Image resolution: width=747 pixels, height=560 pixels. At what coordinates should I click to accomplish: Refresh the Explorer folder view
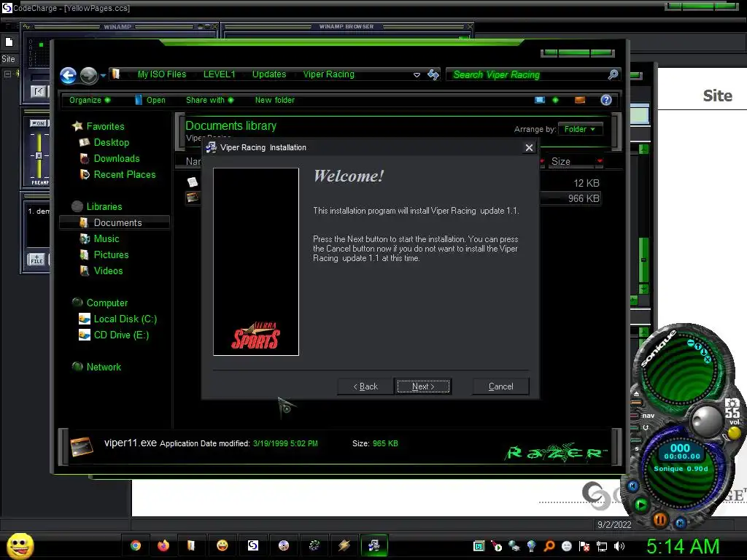coord(433,74)
